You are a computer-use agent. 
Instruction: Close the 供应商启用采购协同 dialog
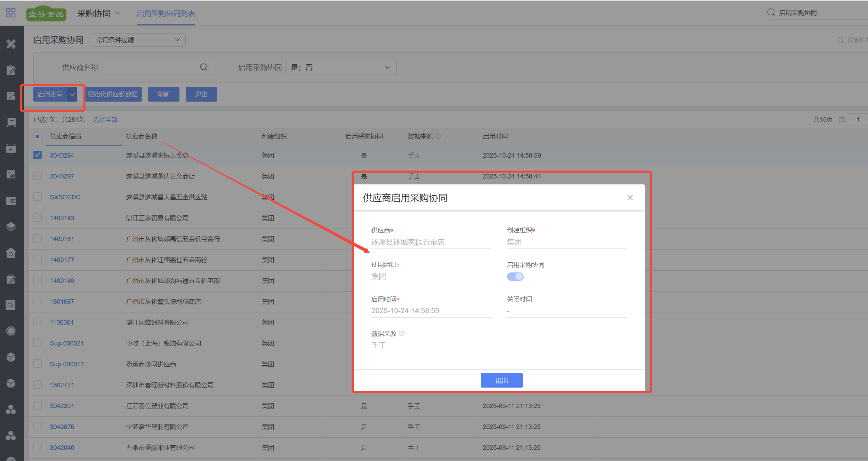[630, 198]
